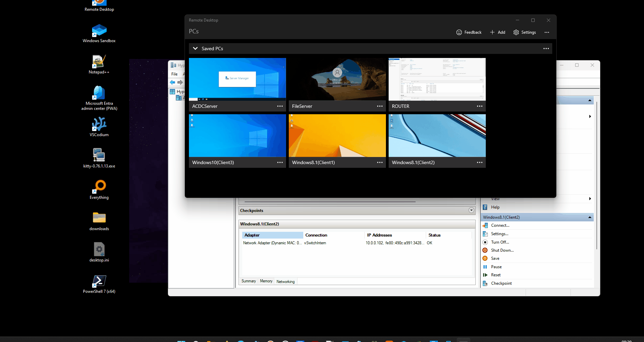Open more options for Windows8.1(Client2) tile
This screenshot has height=342, width=644.
pos(480,162)
